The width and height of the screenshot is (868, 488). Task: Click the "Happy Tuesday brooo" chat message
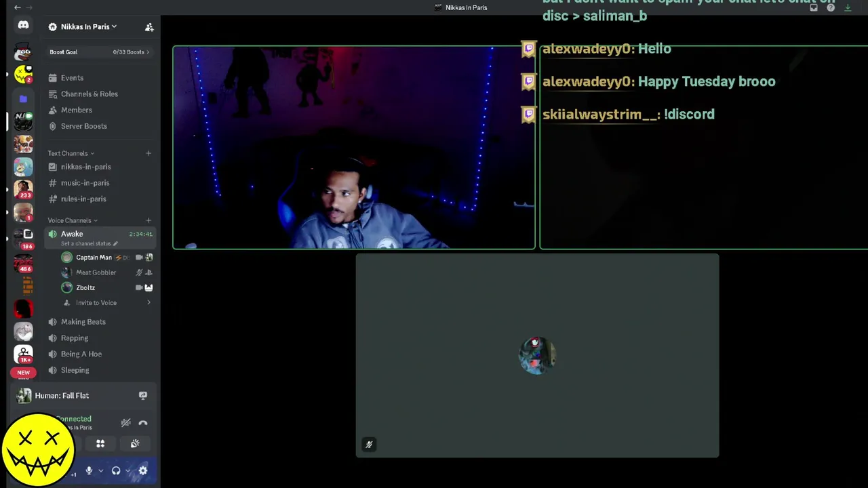point(707,82)
